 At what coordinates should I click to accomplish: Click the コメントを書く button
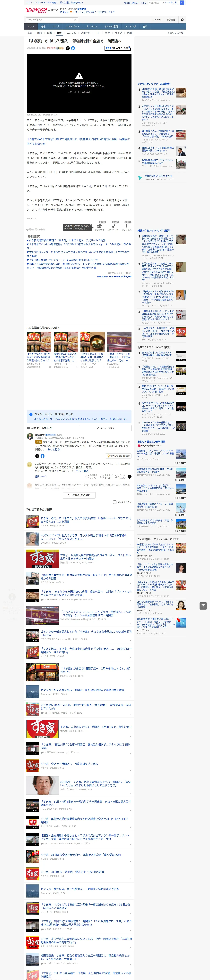click(x=105, y=428)
